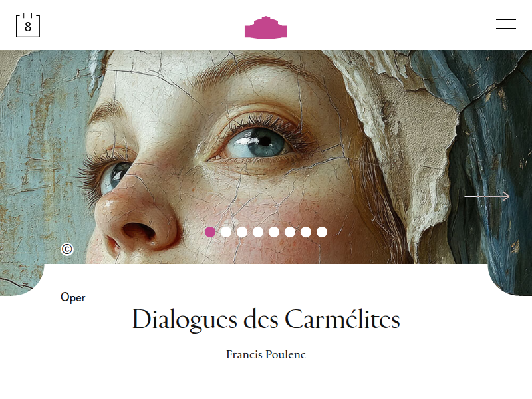Go to the sixth slide dot
Screen dimensions: 532x399
290,232
